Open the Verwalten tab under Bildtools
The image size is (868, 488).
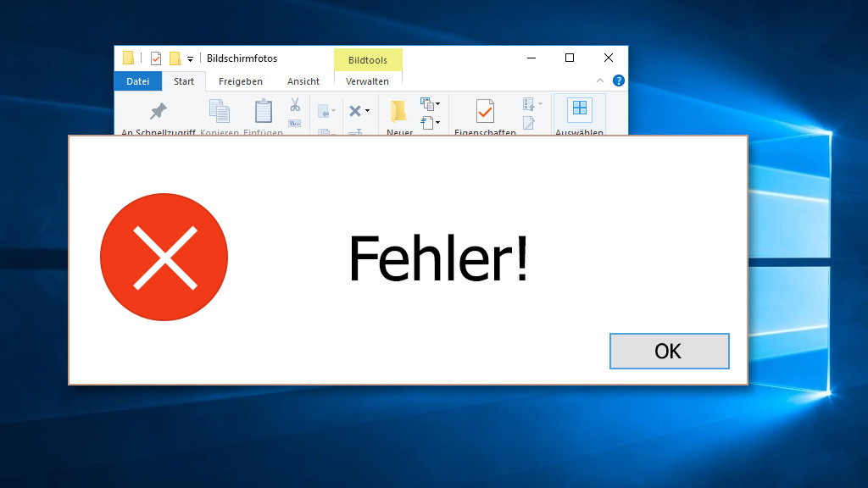[367, 81]
